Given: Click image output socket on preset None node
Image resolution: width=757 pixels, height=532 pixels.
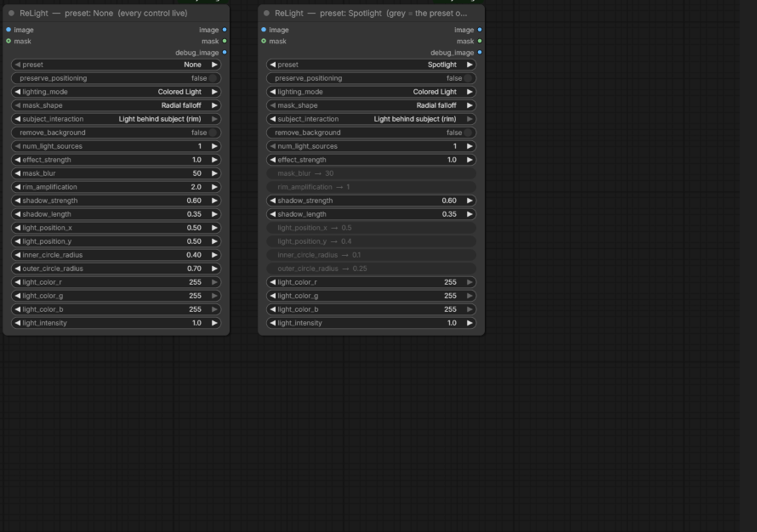Looking at the screenshot, I should click(x=225, y=30).
